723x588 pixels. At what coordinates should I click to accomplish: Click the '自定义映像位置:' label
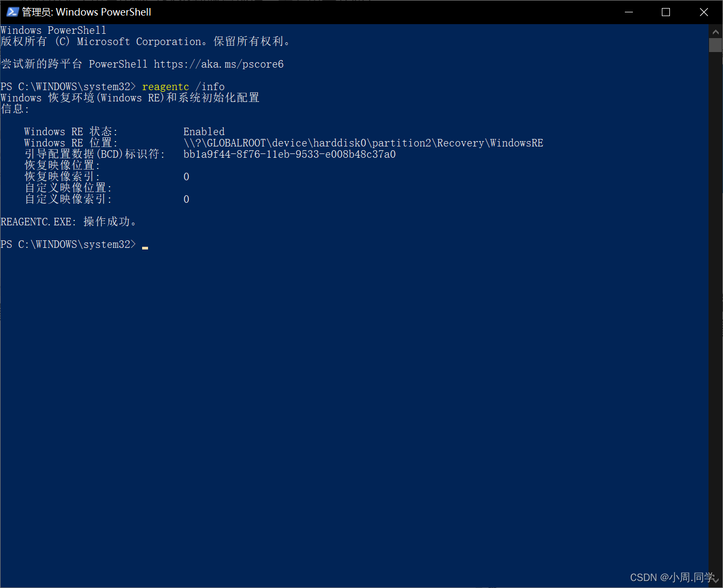coord(68,188)
